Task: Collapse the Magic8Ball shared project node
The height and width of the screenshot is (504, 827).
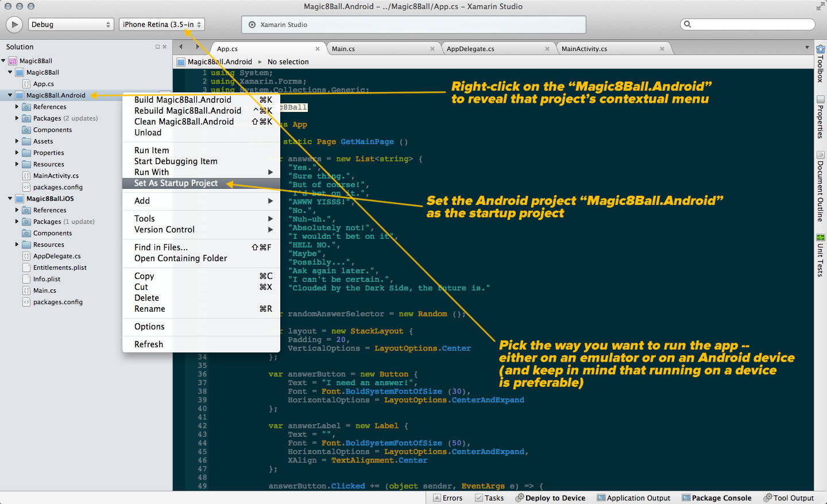Action: tap(10, 72)
